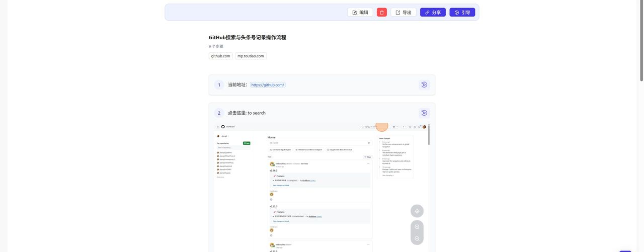This screenshot has width=644, height=252.
Task: Click the replay icon on step 1
Action: click(424, 85)
